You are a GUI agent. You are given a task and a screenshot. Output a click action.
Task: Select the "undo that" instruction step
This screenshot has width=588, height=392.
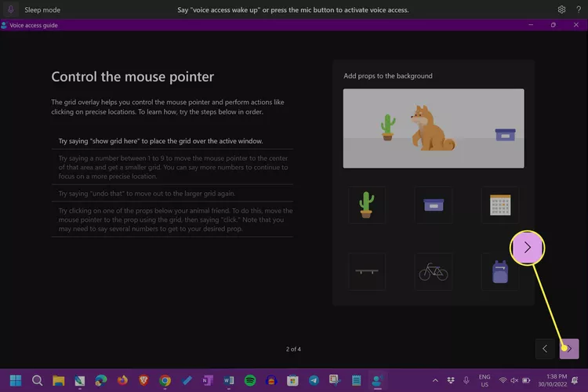pos(172,194)
